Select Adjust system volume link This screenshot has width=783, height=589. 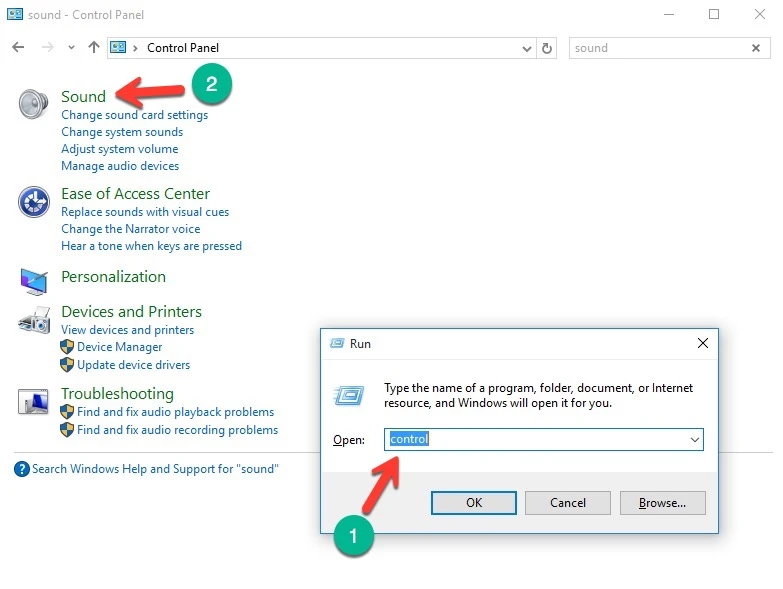click(119, 149)
